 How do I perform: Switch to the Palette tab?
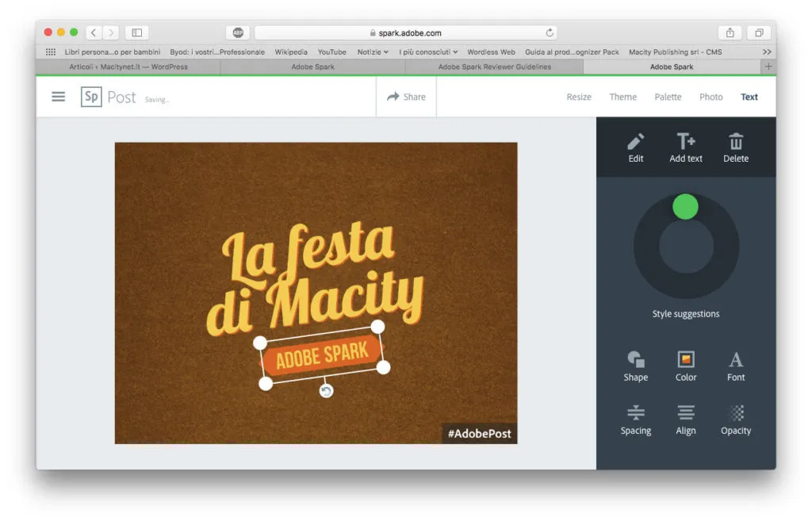[x=668, y=97]
